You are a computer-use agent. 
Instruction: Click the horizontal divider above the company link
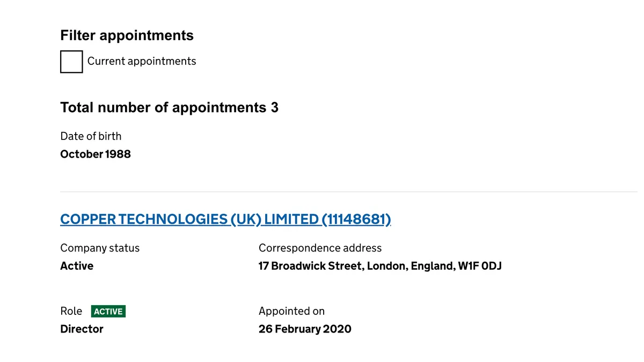point(349,191)
